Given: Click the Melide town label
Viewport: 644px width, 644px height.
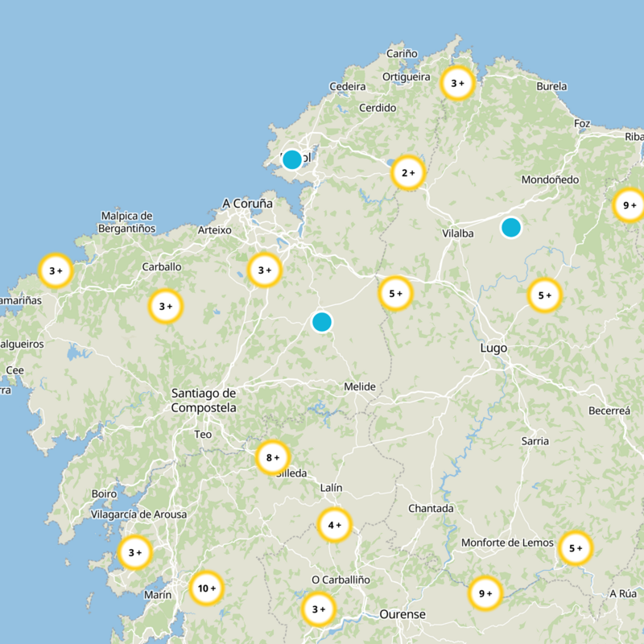Looking at the screenshot, I should click(x=360, y=386).
